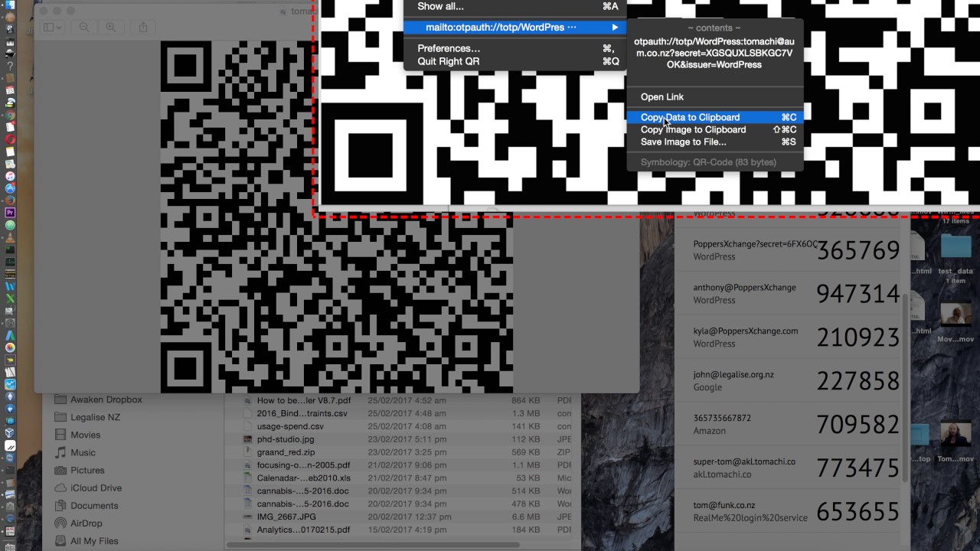Expand the mailto:otpauth submenu arrow

[615, 28]
